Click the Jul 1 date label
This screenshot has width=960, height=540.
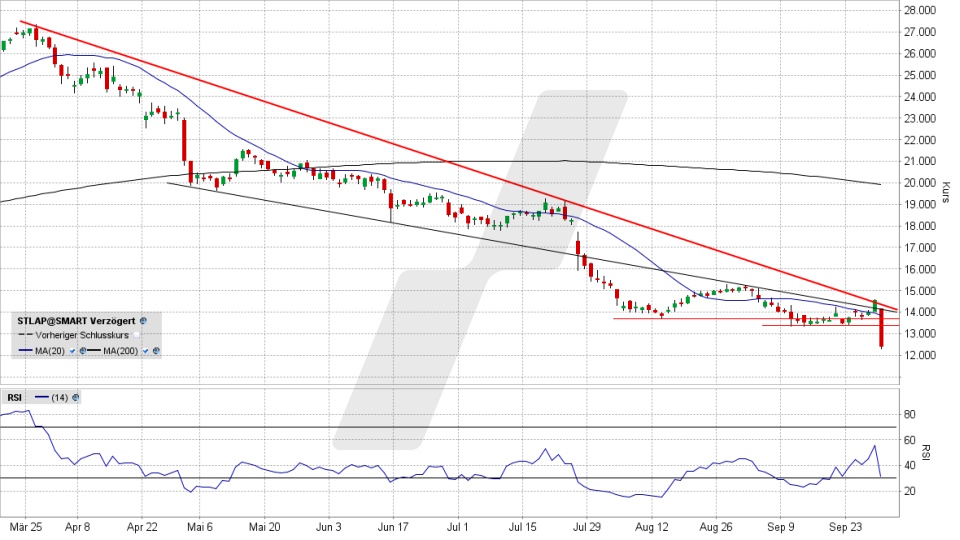point(457,528)
